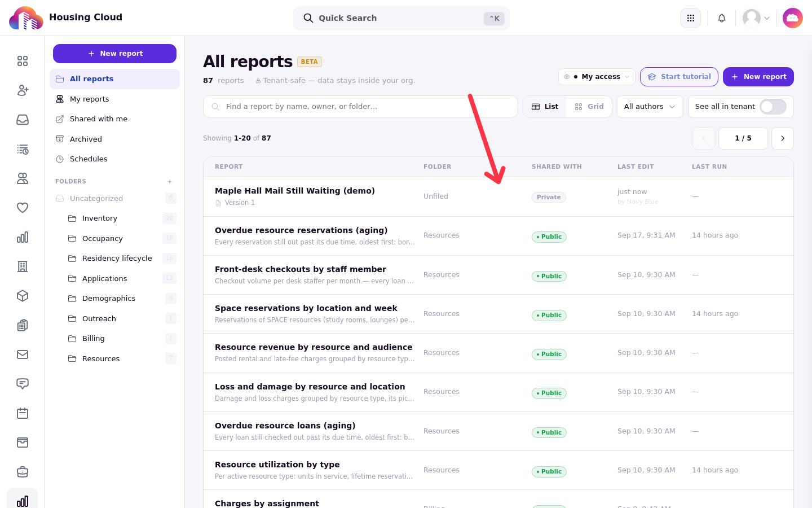The height and width of the screenshot is (508, 812).
Task: Open the building icon in left rail
Action: [x=23, y=266]
